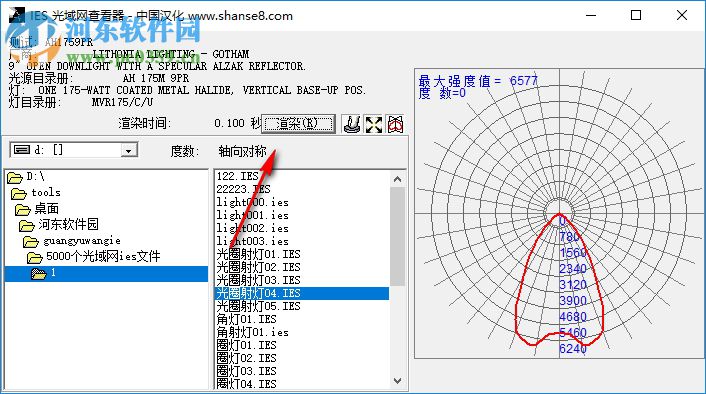Select the D:\ root folder
This screenshot has width=706, height=394.
pyautogui.click(x=27, y=177)
